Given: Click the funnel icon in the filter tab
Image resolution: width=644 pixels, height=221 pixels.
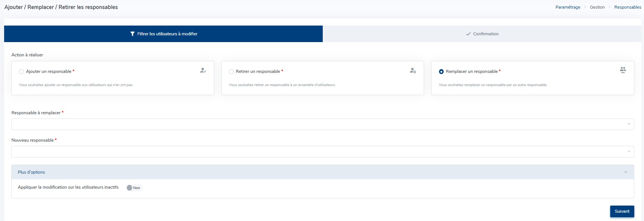Looking at the screenshot, I should click(x=132, y=34).
